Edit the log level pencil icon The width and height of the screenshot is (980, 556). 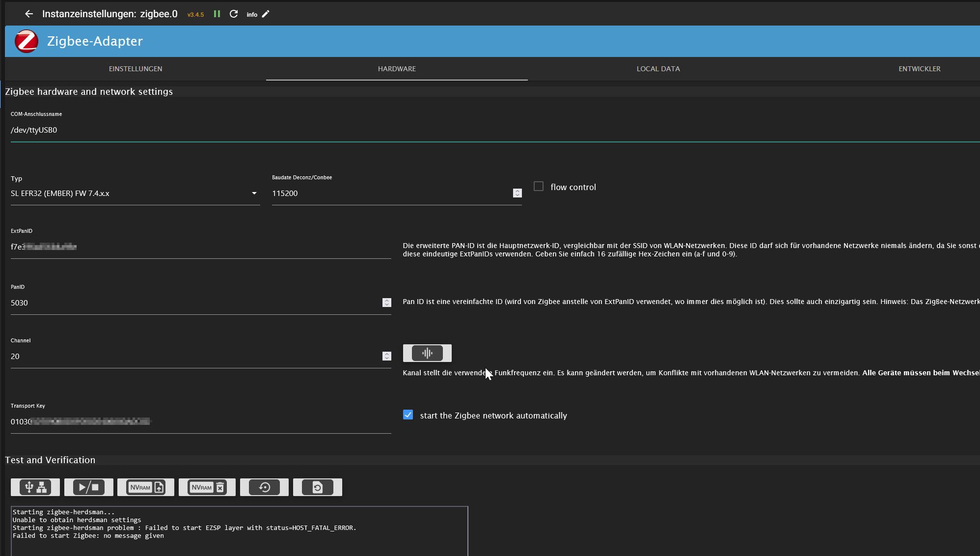coord(266,14)
